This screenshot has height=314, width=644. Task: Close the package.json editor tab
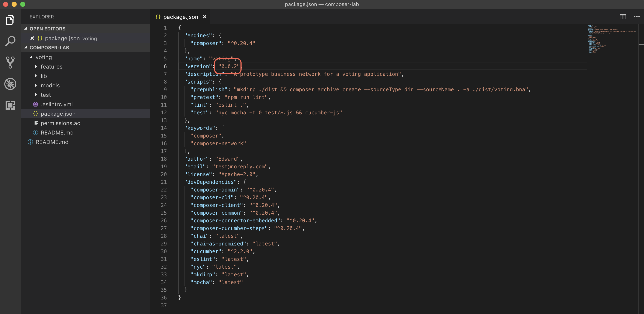click(x=204, y=17)
